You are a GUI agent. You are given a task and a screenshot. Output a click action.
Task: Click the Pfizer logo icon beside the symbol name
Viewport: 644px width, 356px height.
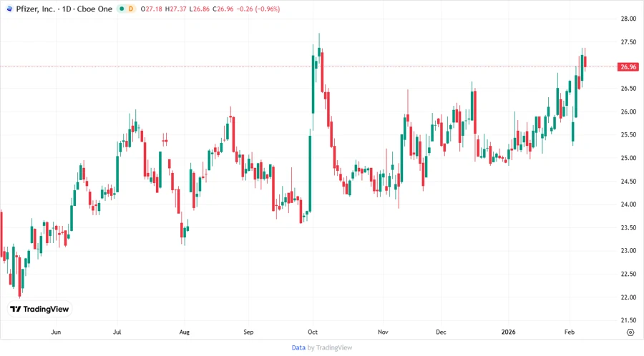[x=9, y=9]
